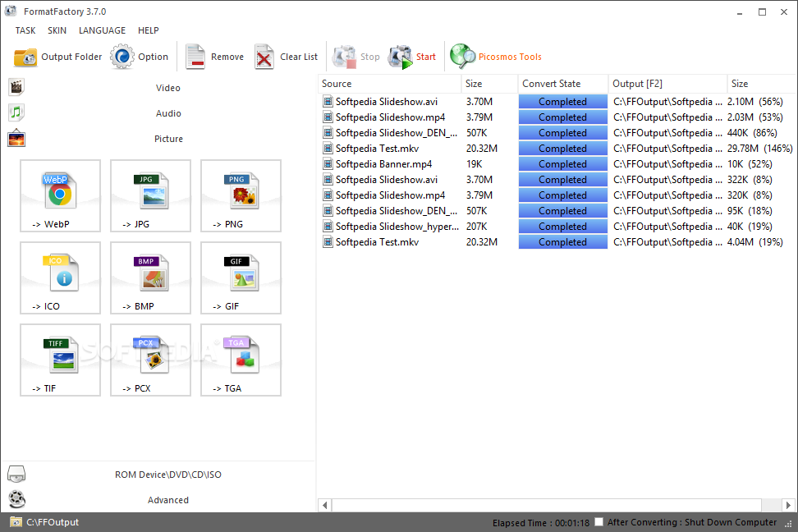The width and height of the screenshot is (798, 532).
Task: Select the Softpedia Slideshow_hyper... row
Action: click(557, 227)
